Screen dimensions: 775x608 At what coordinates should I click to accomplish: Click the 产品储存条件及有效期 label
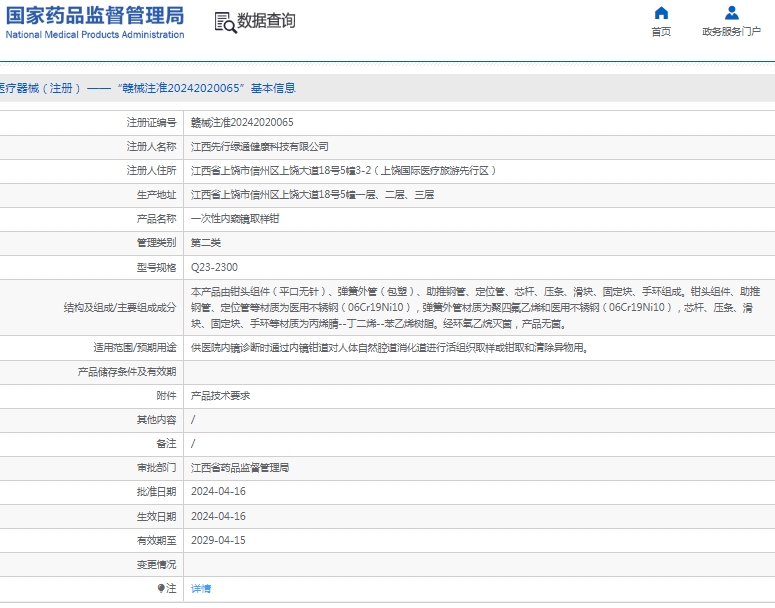pyautogui.click(x=127, y=372)
